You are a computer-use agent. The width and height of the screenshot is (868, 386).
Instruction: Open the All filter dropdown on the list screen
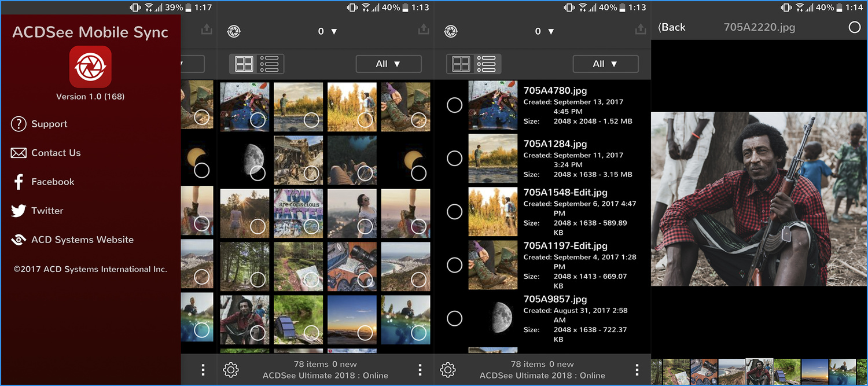click(605, 64)
